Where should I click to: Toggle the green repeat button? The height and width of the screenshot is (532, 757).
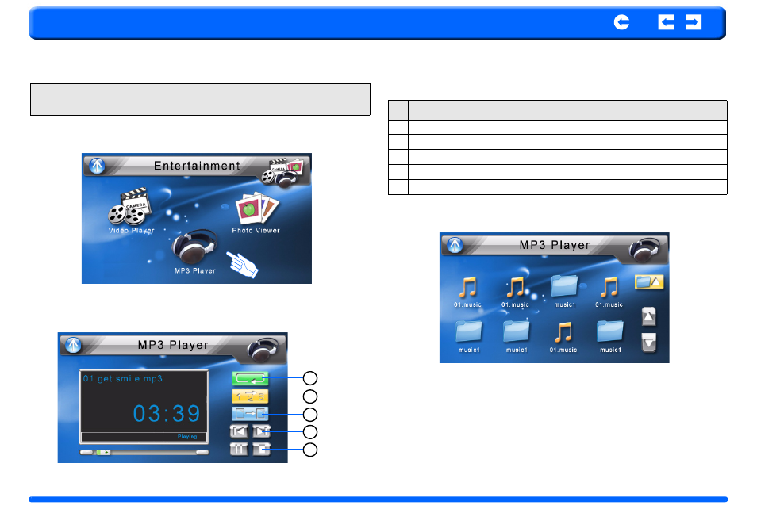[x=250, y=379]
